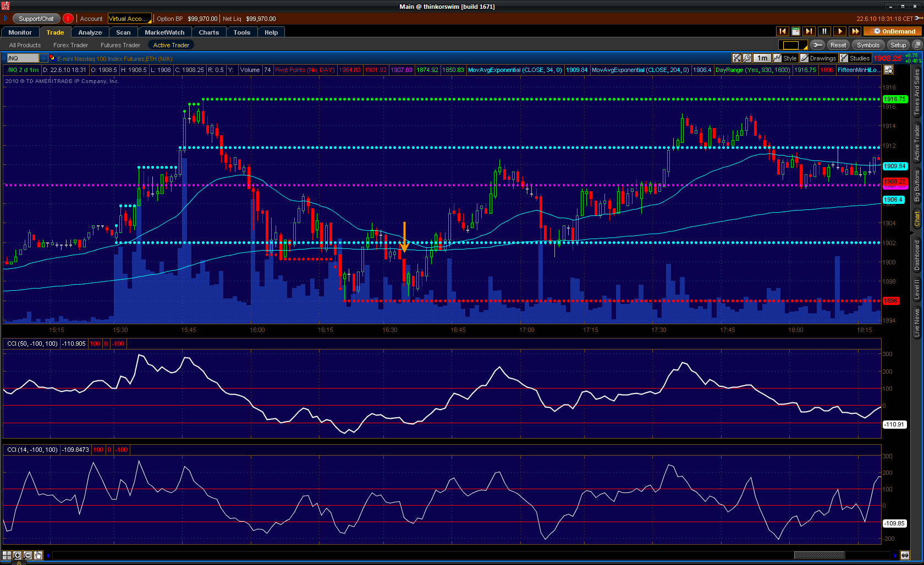Click the horizontal chart scrollbar thumb

[x=819, y=555]
